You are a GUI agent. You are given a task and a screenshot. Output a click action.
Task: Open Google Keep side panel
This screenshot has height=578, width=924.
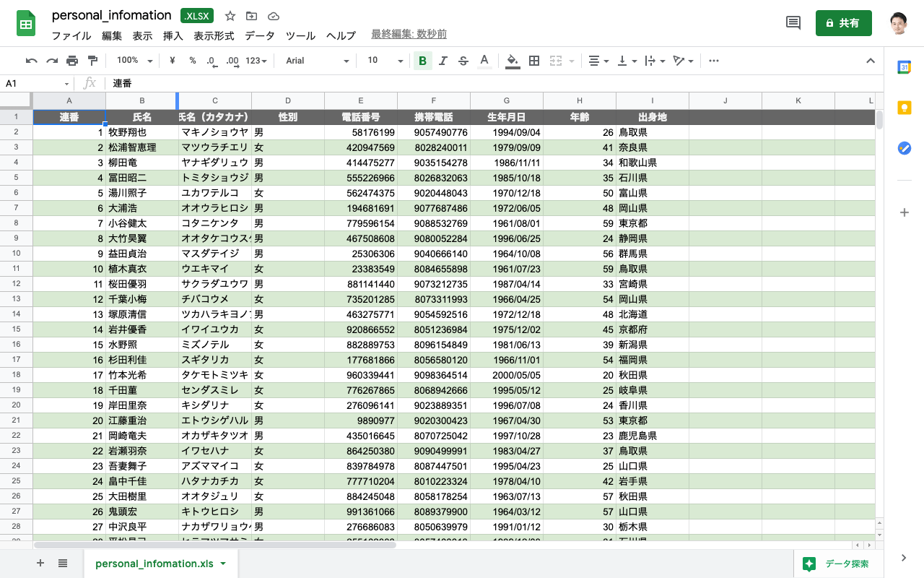click(x=904, y=108)
